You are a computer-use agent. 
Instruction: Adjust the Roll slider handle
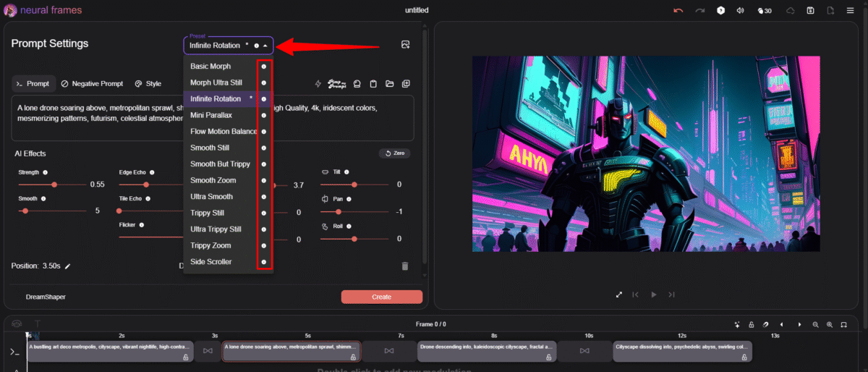tap(354, 239)
